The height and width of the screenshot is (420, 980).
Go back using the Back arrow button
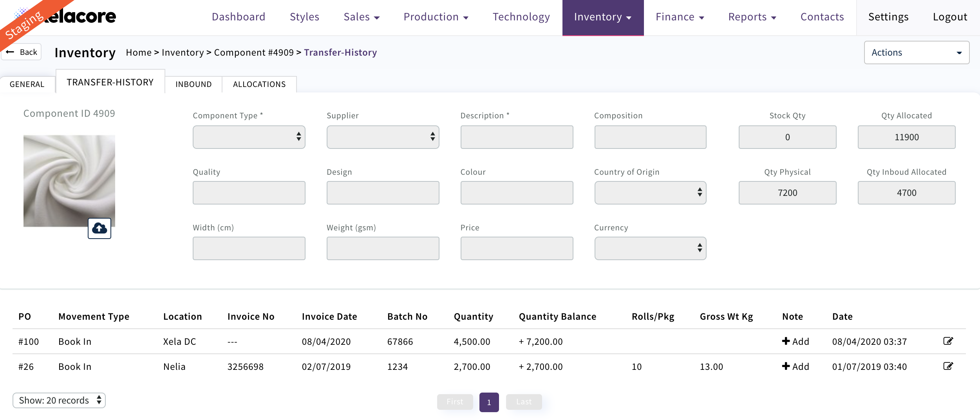coord(22,52)
